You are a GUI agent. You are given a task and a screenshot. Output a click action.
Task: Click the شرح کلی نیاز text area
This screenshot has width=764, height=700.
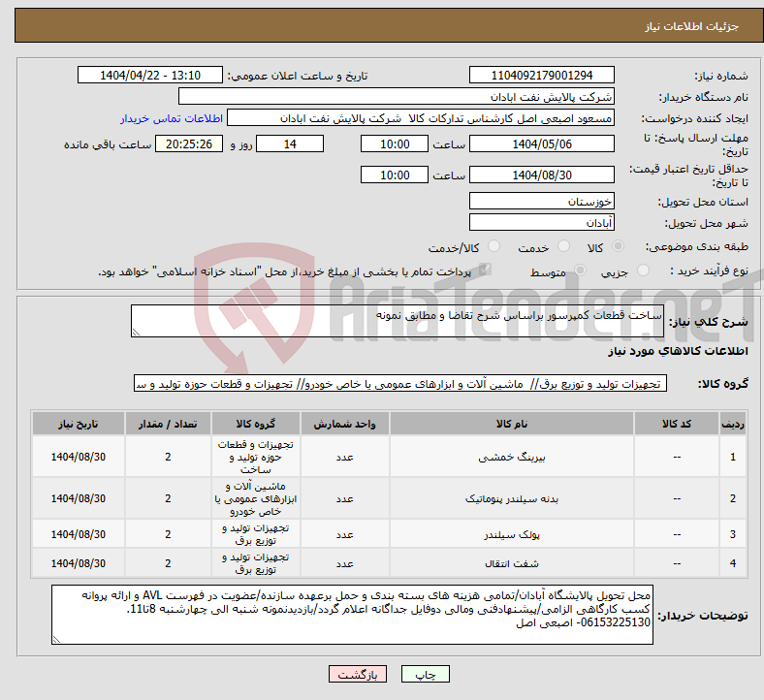point(398,321)
